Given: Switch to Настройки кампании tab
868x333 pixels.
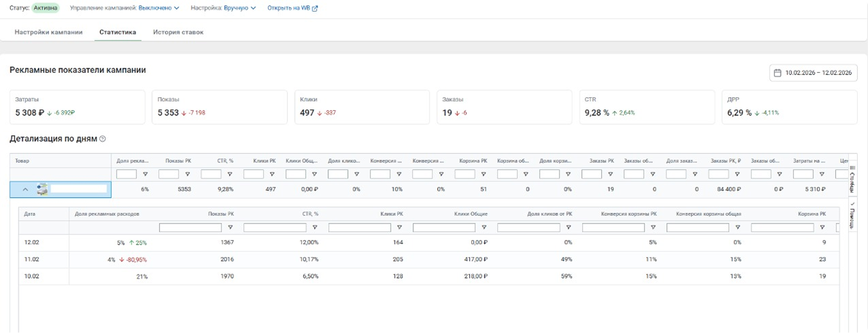Looking at the screenshot, I should 48,32.
